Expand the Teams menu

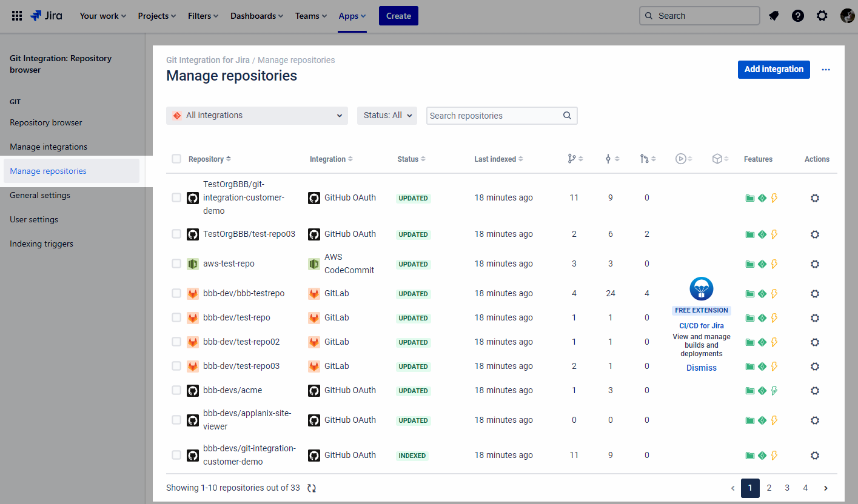(x=311, y=16)
